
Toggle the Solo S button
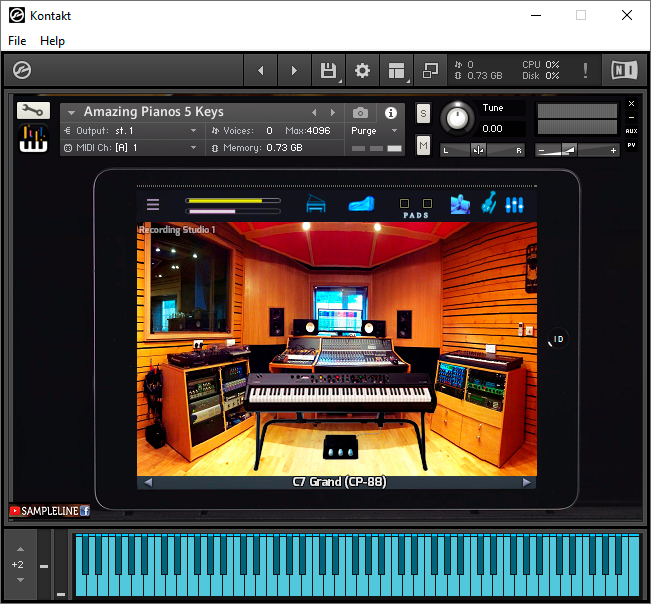tap(423, 113)
